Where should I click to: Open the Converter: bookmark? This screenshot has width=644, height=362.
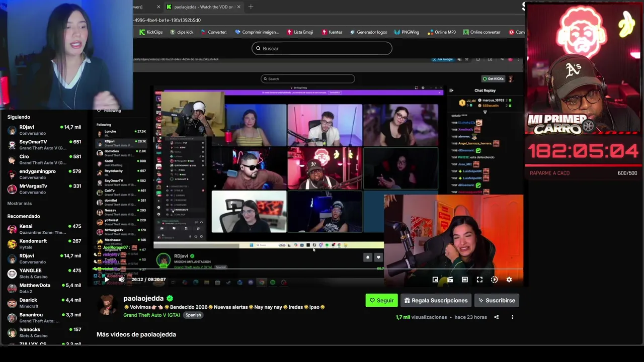[213, 32]
